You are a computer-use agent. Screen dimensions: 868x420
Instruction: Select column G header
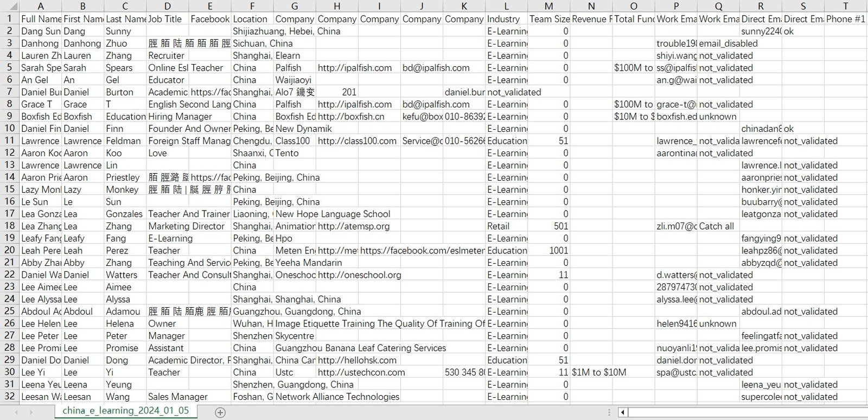click(295, 6)
